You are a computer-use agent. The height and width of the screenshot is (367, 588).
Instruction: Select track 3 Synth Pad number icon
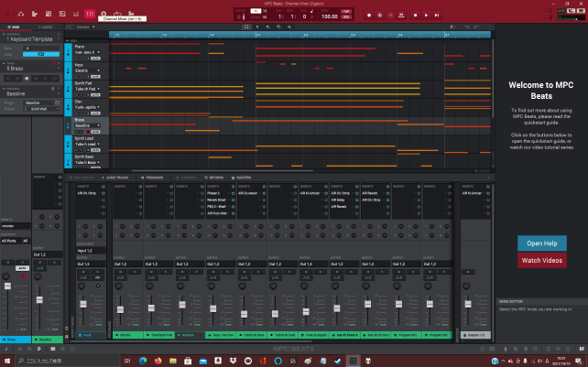[68, 88]
